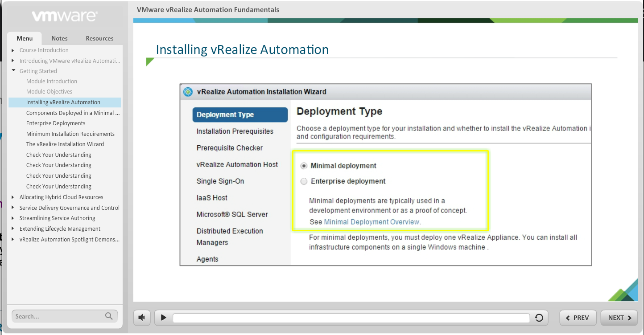The image size is (644, 335).
Task: Replay the slide using the circular arrow icon
Action: pos(539,318)
